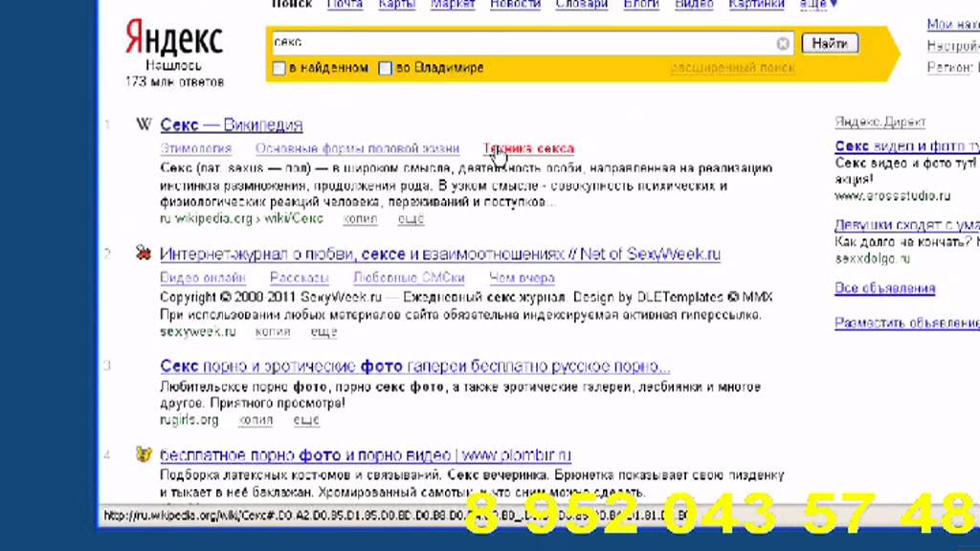
Task: Click the Wikipedia W favicon of the first result
Action: pos(144,123)
